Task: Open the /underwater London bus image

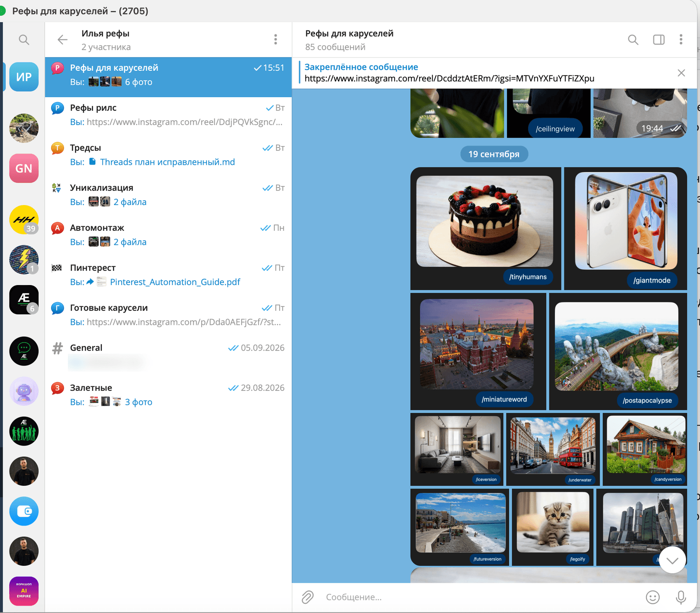Action: click(553, 449)
